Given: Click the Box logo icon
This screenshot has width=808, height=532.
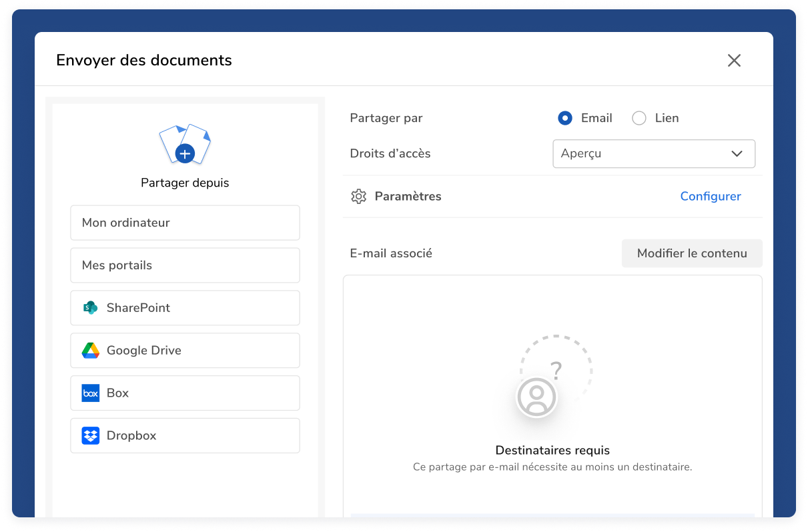Looking at the screenshot, I should (x=90, y=393).
